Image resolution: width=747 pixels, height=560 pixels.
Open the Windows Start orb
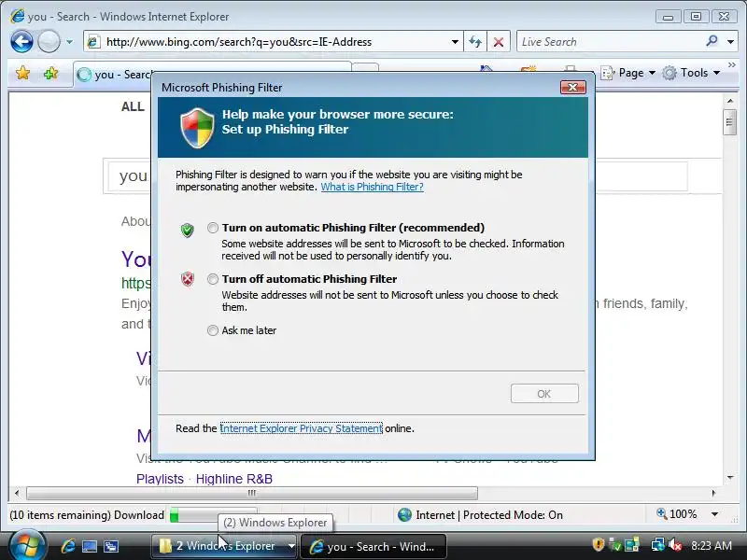point(27,546)
